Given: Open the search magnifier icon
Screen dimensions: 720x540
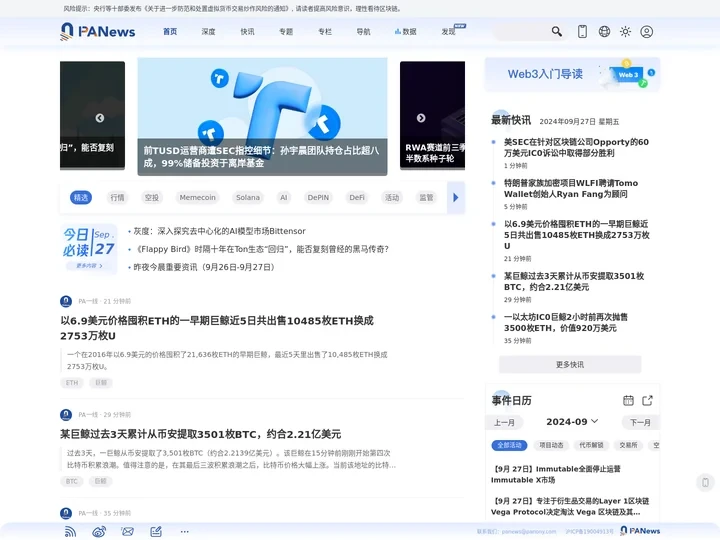Looking at the screenshot, I should [x=557, y=31].
